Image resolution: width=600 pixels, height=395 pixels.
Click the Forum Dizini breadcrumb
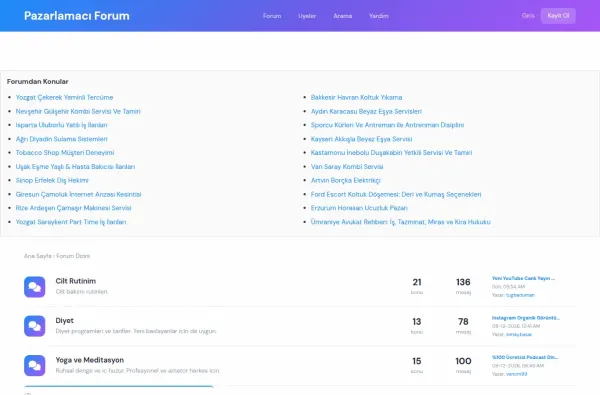pyautogui.click(x=73, y=256)
